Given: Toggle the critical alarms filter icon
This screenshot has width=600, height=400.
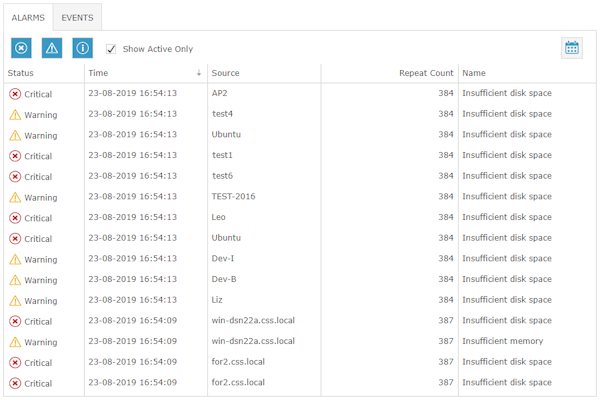Looking at the screenshot, I should (21, 48).
